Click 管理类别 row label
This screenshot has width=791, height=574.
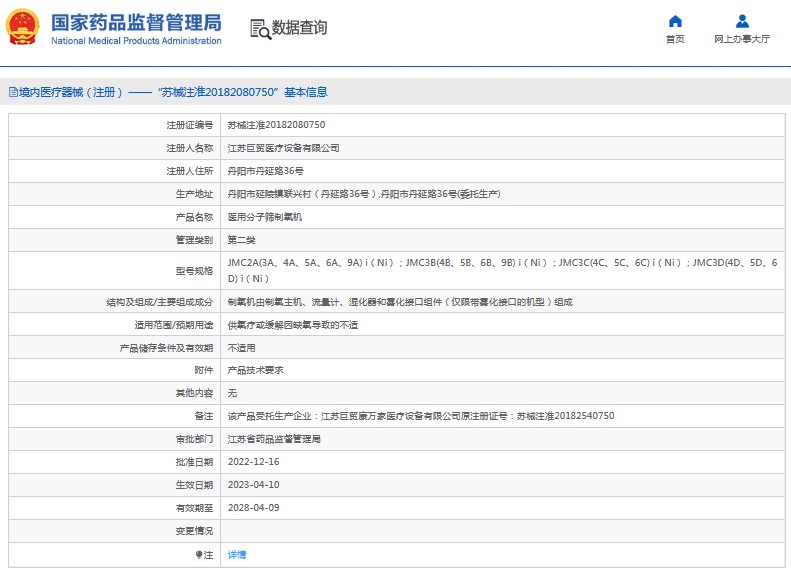tap(194, 240)
